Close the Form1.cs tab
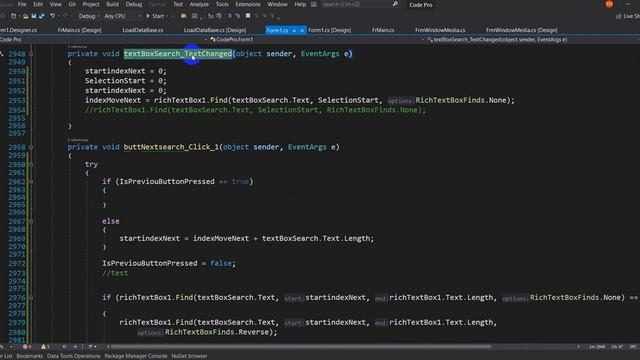The width and height of the screenshot is (640, 360). point(302,30)
